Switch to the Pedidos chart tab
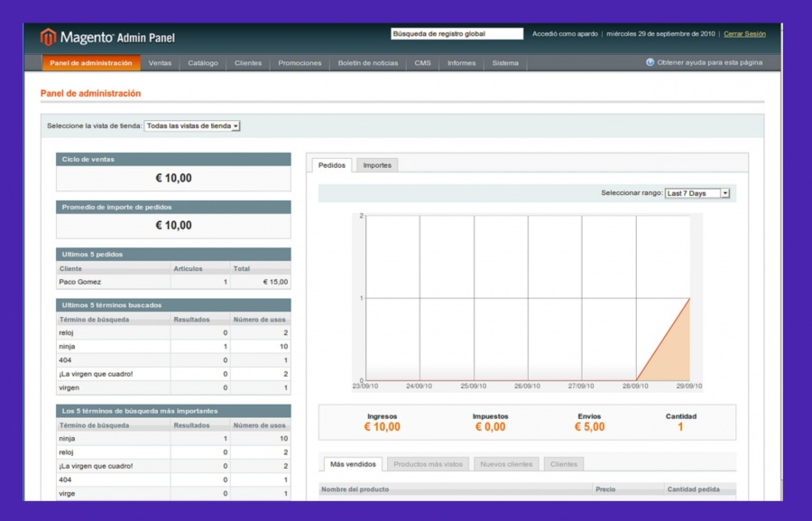Image resolution: width=812 pixels, height=521 pixels. pos(332,165)
